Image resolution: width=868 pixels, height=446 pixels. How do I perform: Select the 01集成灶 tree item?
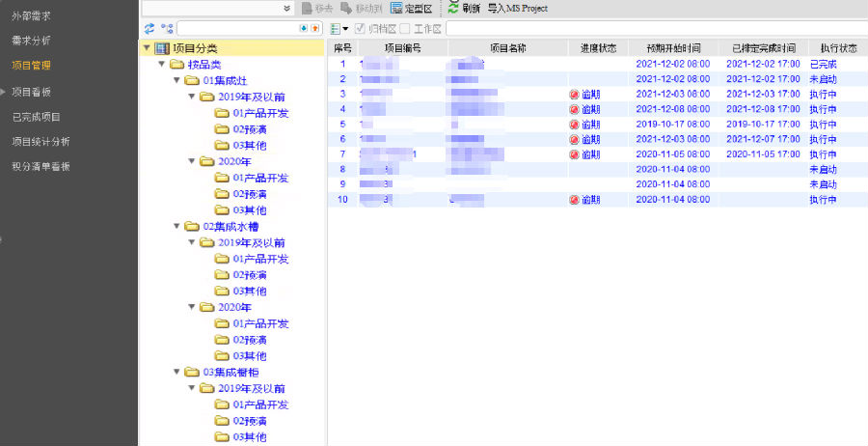click(x=225, y=81)
